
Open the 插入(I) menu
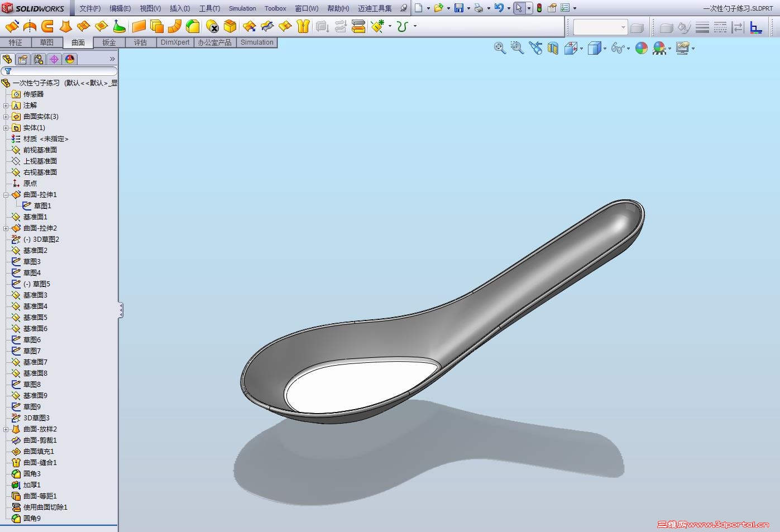[180, 8]
